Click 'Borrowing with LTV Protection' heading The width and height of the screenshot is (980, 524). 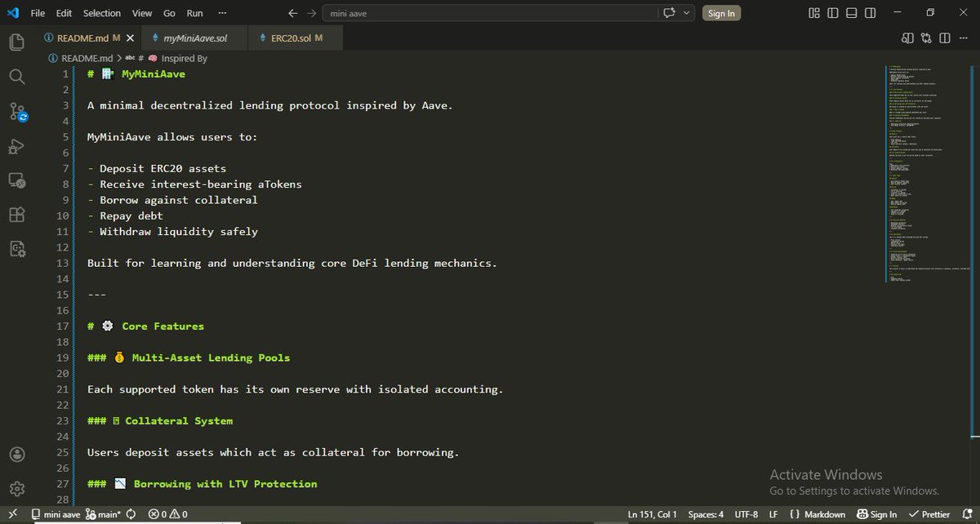(225, 484)
